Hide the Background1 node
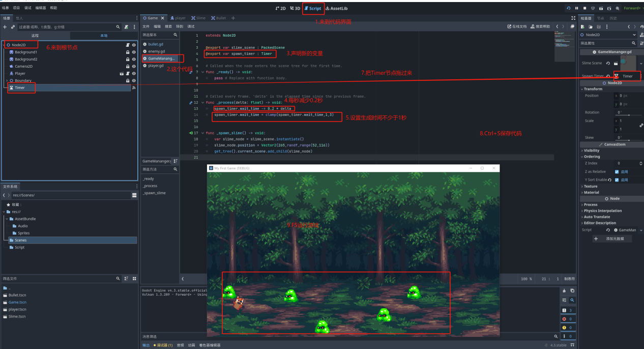 pyautogui.click(x=134, y=52)
